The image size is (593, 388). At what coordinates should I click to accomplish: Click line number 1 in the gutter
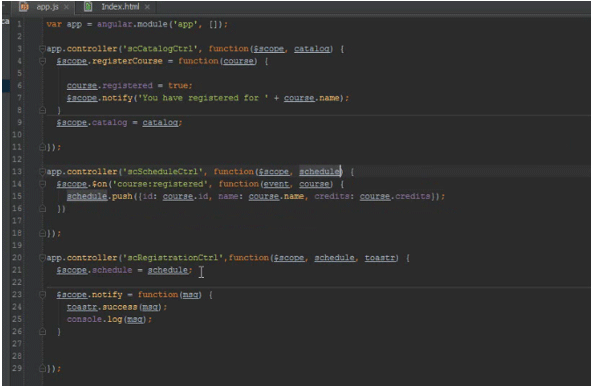(19, 24)
